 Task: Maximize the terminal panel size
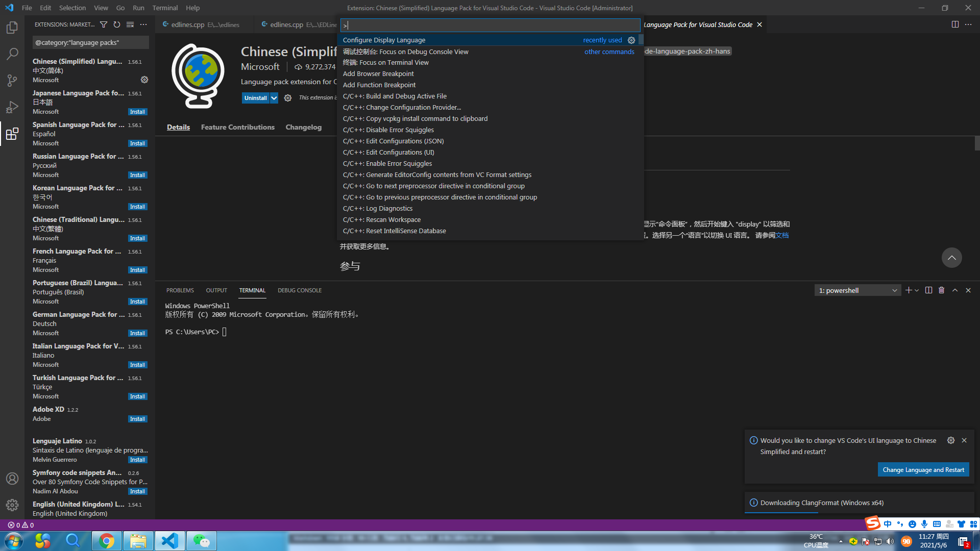pyautogui.click(x=955, y=290)
